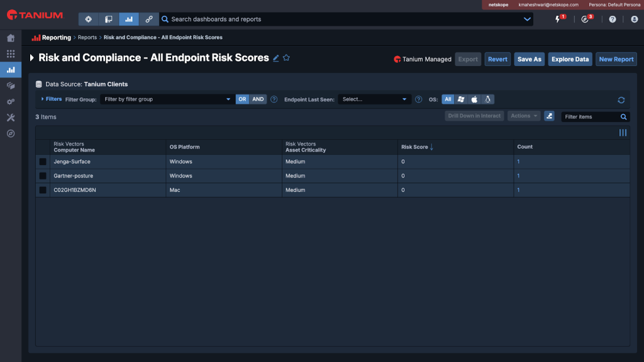
Task: Set OS filter to All
Action: pyautogui.click(x=448, y=99)
